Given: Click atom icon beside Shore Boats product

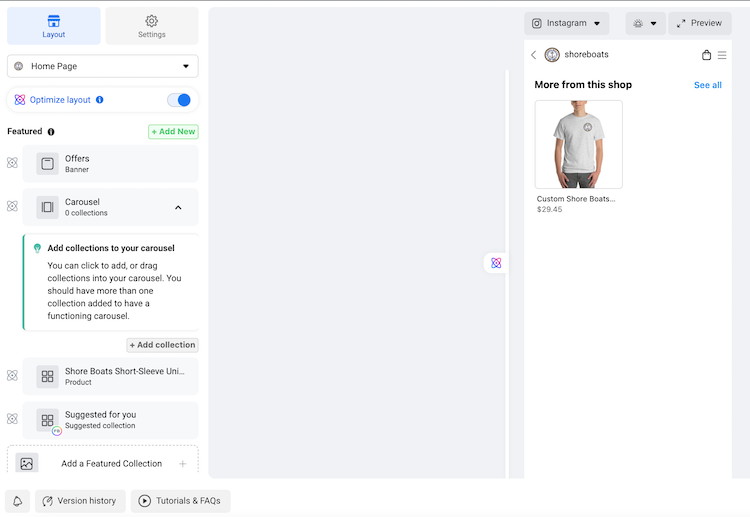Looking at the screenshot, I should pyautogui.click(x=12, y=375).
